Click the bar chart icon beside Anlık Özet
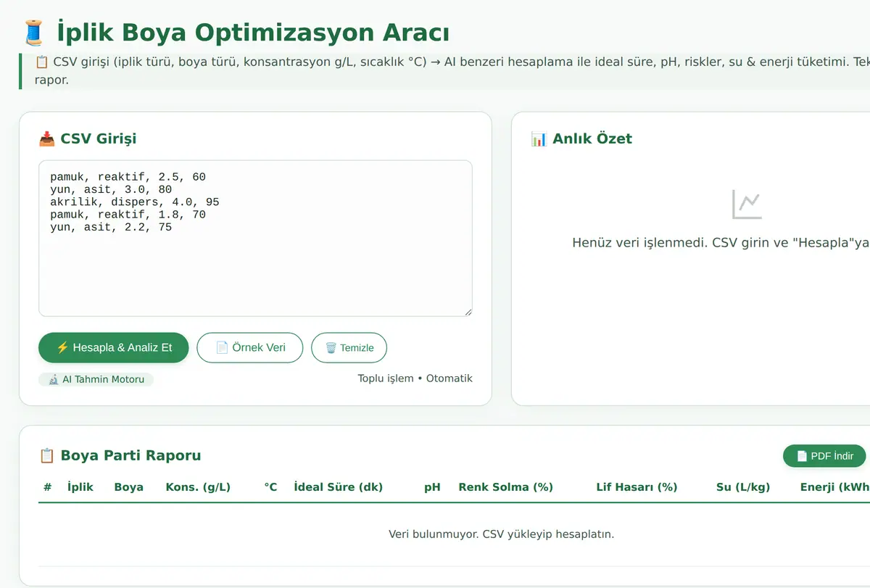 539,138
